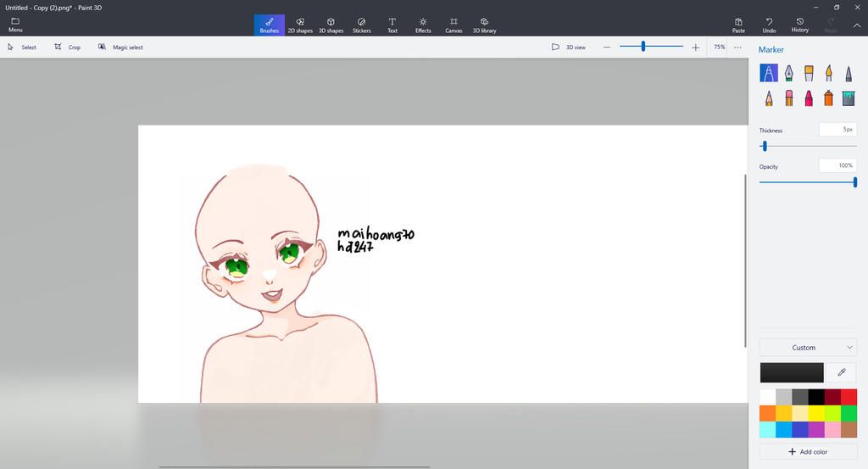Click the horizontal canvas scrollbar
The height and width of the screenshot is (469, 868).
(x=294, y=466)
